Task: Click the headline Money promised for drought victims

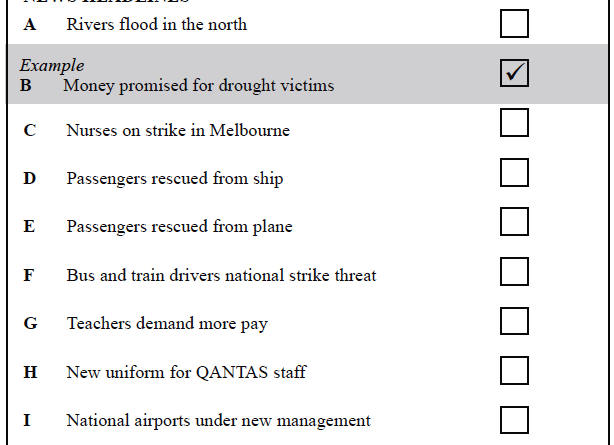Action: 199,86
